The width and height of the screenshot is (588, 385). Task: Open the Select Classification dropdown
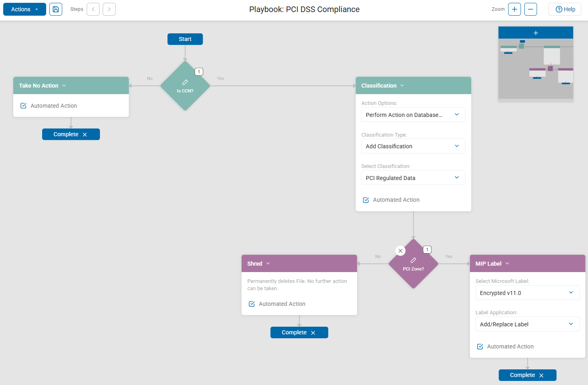pos(413,178)
